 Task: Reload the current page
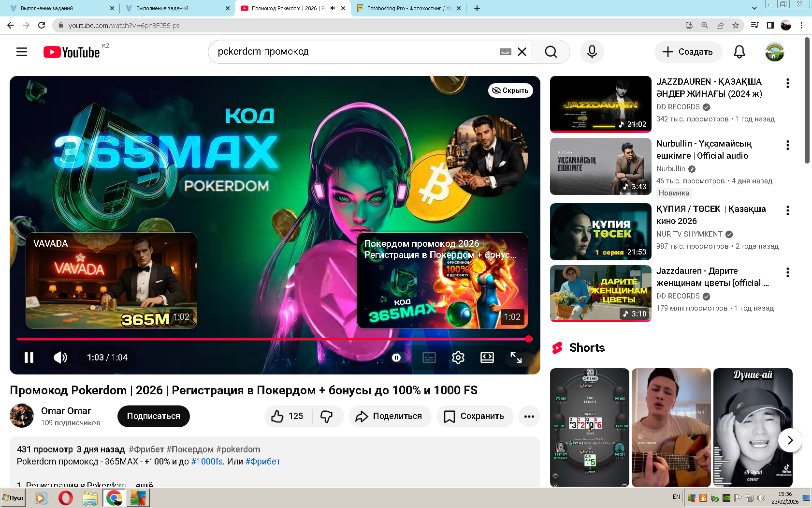coord(42,25)
